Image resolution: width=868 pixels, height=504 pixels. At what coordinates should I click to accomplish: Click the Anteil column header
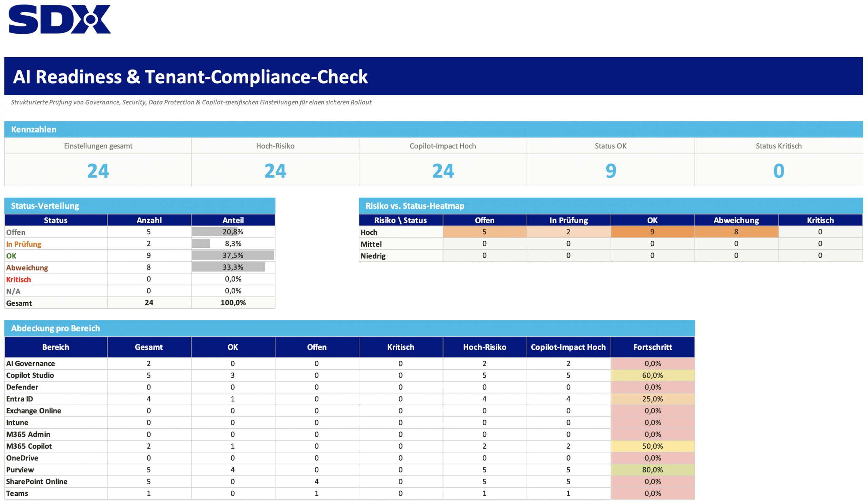(233, 220)
